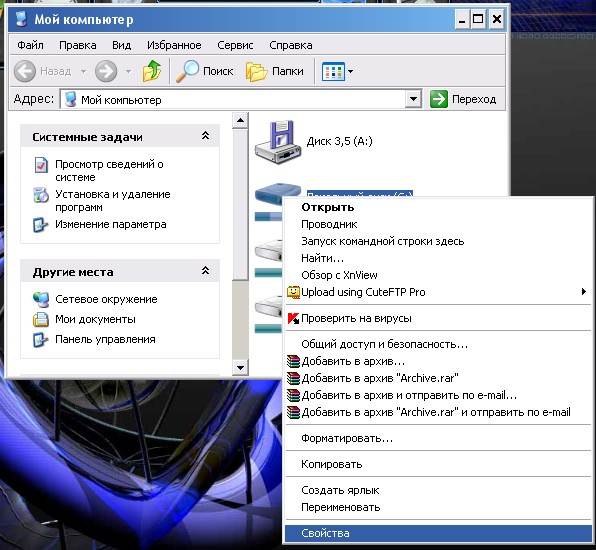Collapse the Другие места section
The width and height of the screenshot is (596, 550).
click(205, 271)
